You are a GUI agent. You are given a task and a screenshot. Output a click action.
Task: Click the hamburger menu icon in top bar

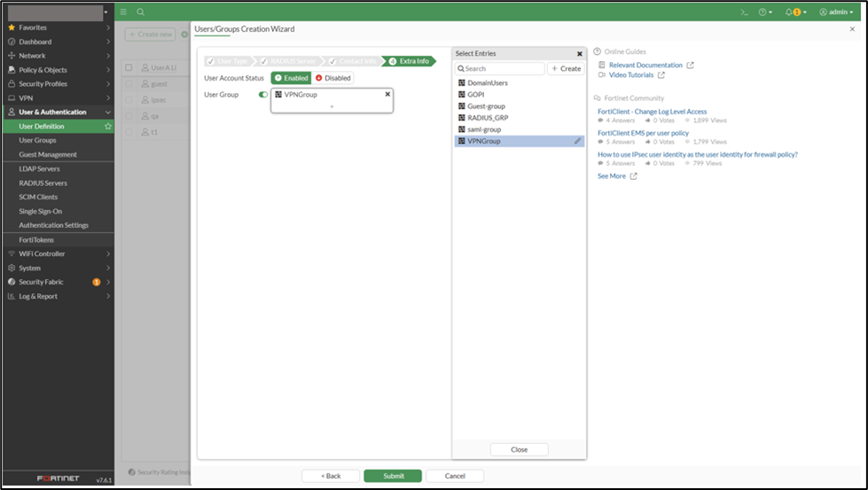(123, 12)
